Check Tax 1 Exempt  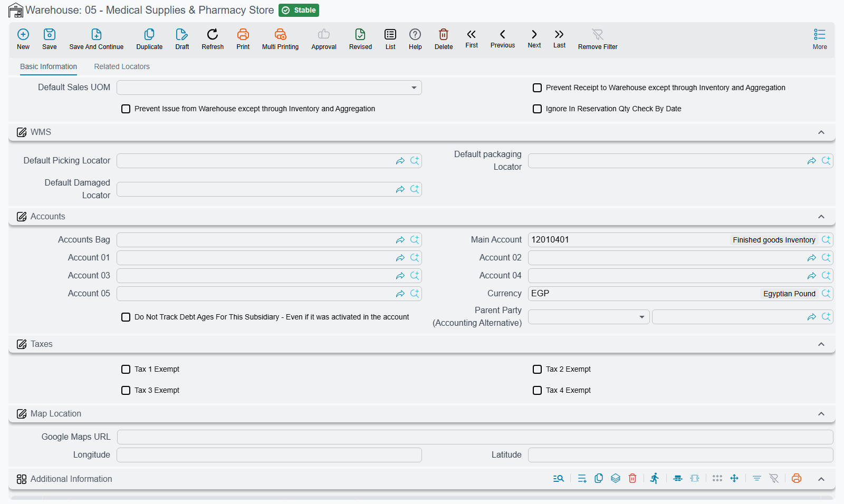(126, 370)
